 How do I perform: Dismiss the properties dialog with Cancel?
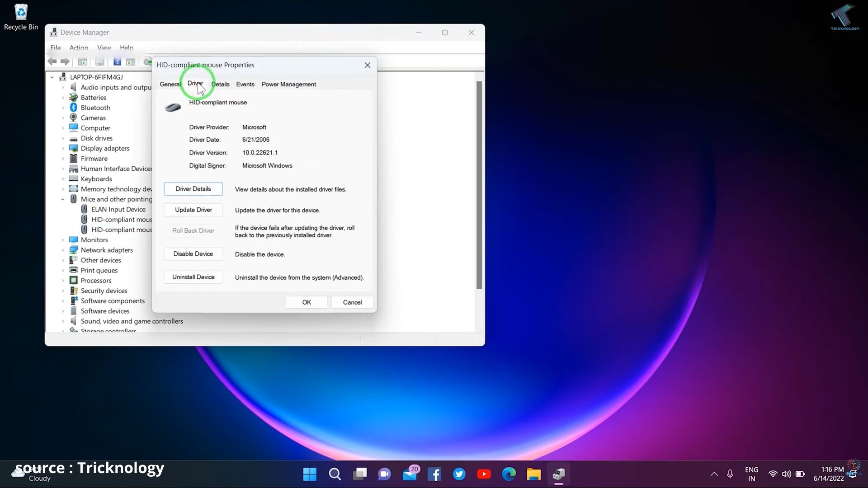[x=352, y=302]
